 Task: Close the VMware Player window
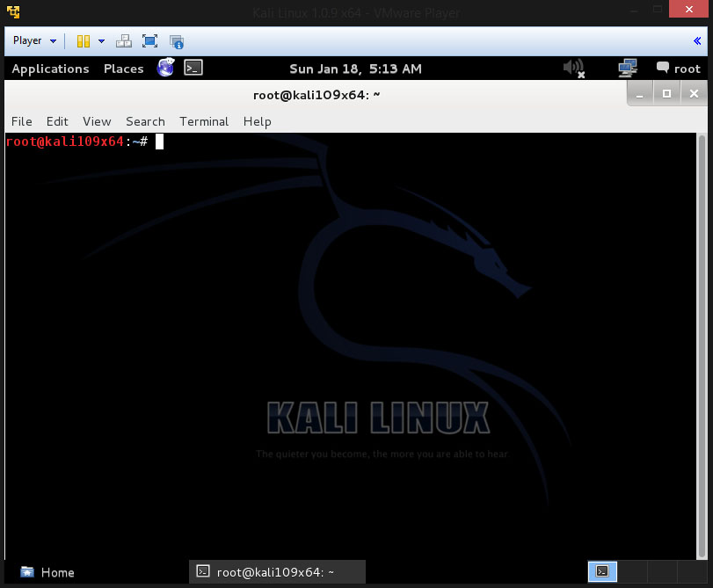point(689,9)
